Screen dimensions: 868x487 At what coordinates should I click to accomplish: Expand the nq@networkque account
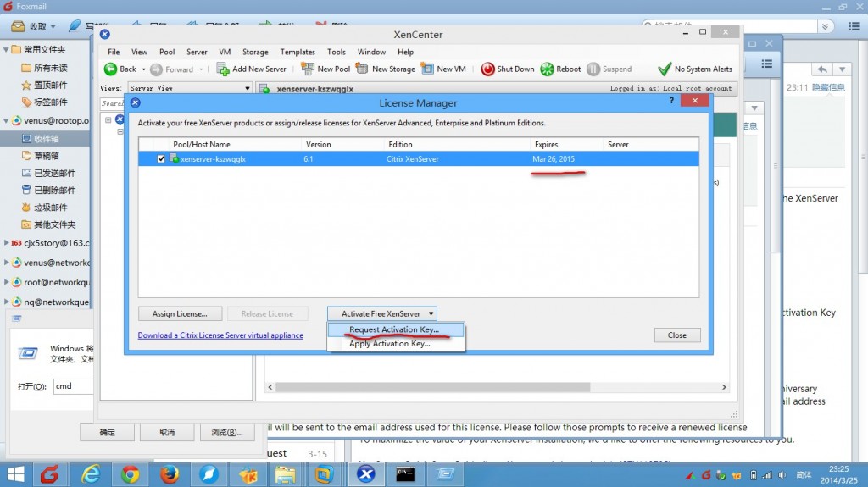click(6, 302)
